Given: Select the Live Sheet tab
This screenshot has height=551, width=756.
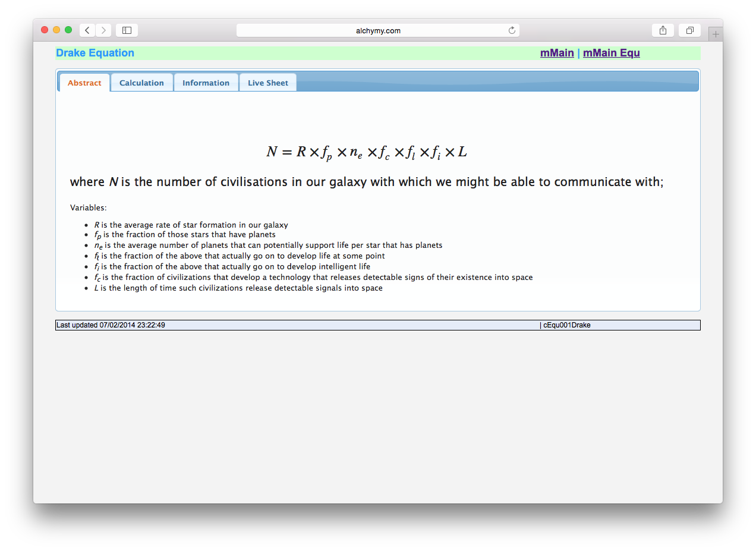Looking at the screenshot, I should [267, 82].
